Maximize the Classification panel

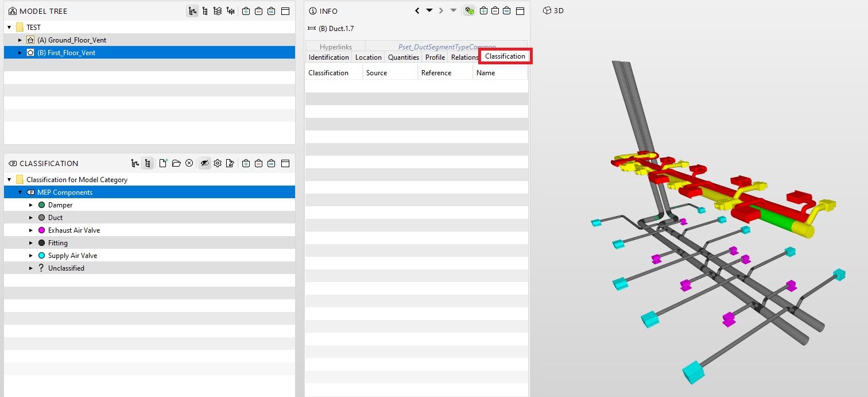click(285, 163)
